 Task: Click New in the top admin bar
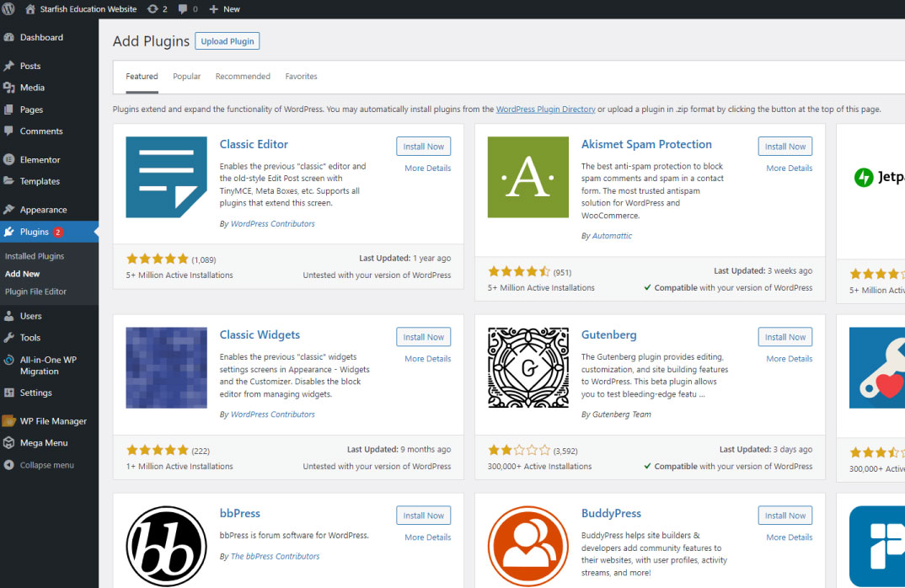click(x=224, y=9)
